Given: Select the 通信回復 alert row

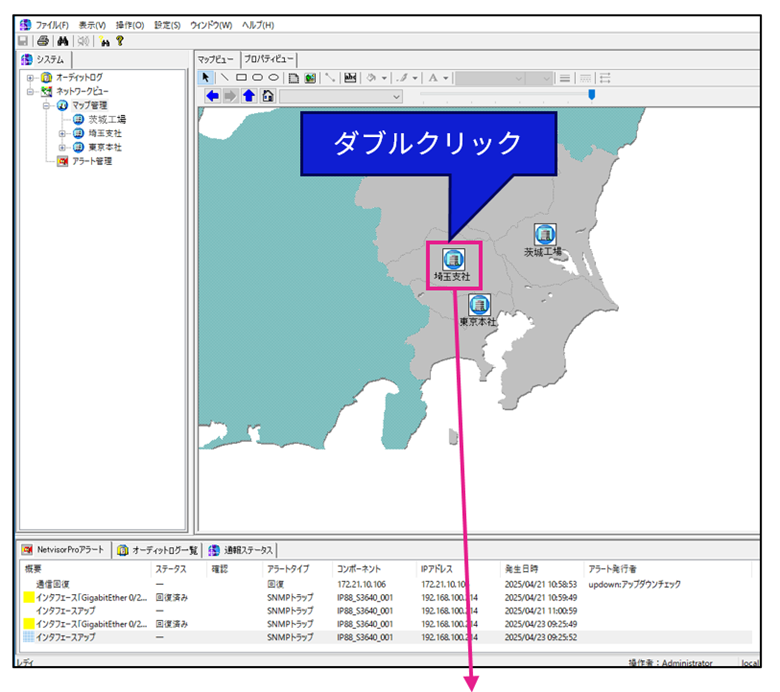Looking at the screenshot, I should 53,583.
